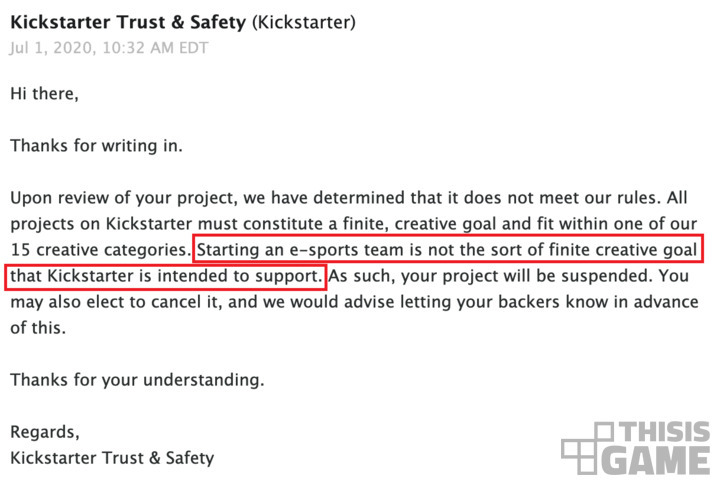
Task: Click the phrase '15 creative categories'
Action: coord(98,249)
